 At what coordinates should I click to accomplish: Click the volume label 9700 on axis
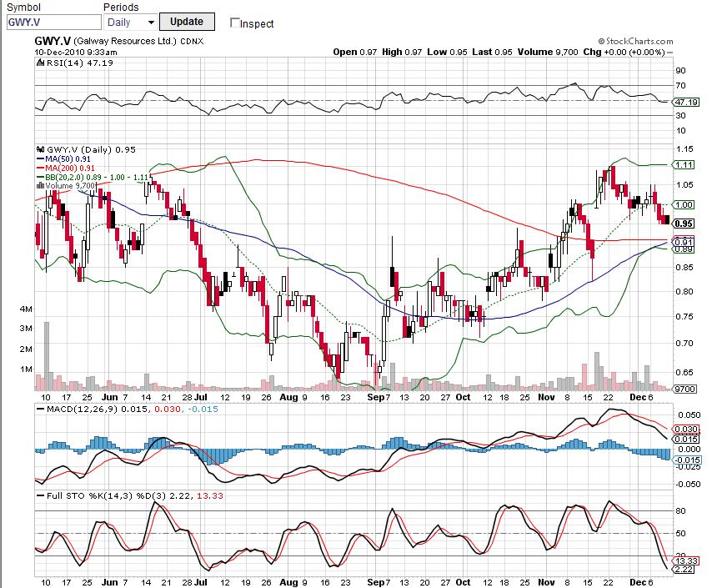[685, 389]
